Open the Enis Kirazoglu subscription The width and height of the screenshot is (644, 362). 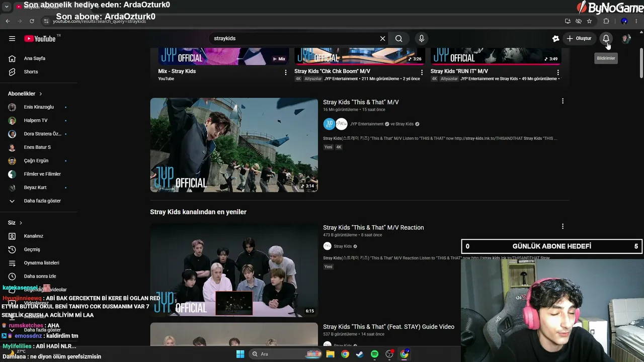pos(39,107)
